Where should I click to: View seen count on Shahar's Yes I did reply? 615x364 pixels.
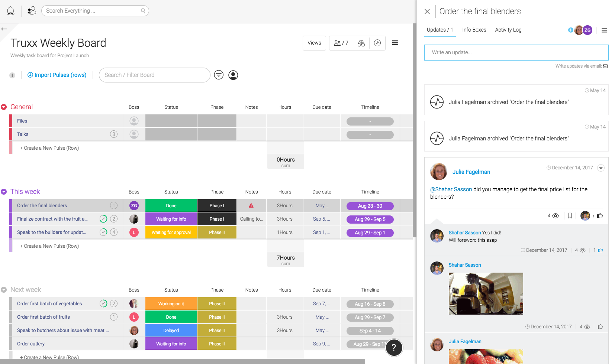click(x=583, y=250)
